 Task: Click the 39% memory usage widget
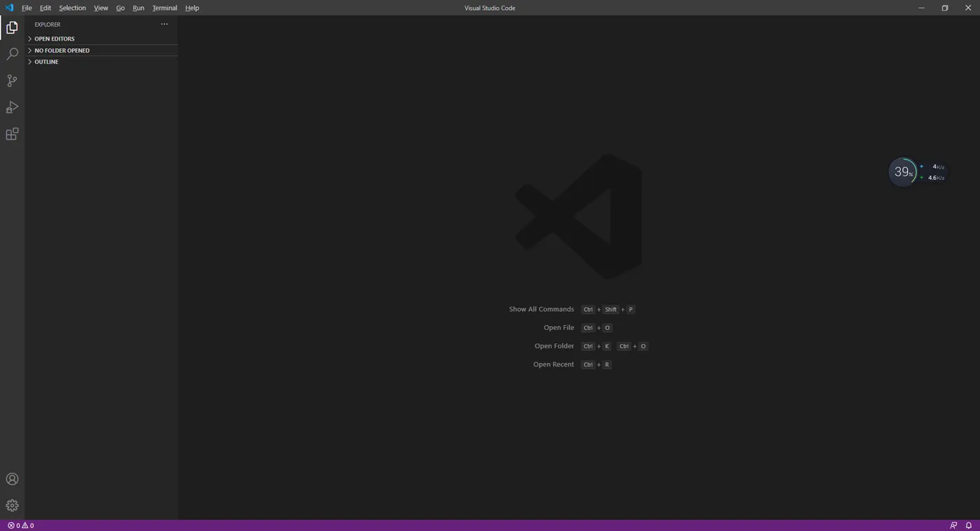902,172
